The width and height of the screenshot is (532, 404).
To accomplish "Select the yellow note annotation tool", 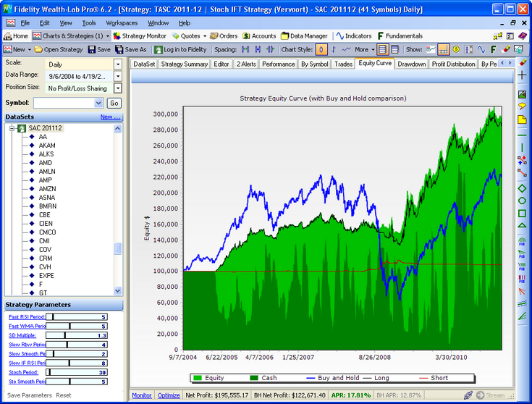I will click(x=523, y=119).
